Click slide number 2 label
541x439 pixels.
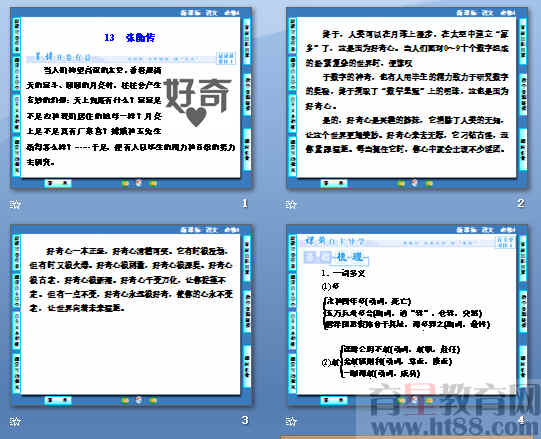[x=521, y=203]
